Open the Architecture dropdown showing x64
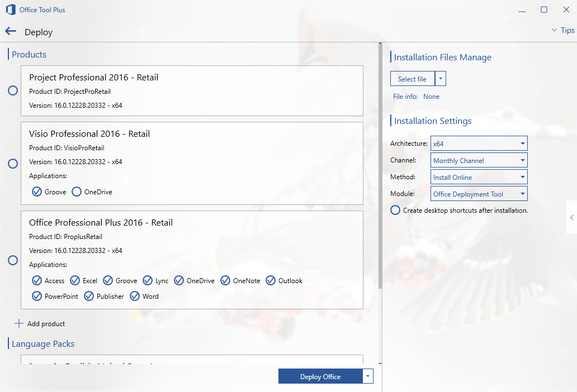The image size is (577, 392). click(x=479, y=144)
